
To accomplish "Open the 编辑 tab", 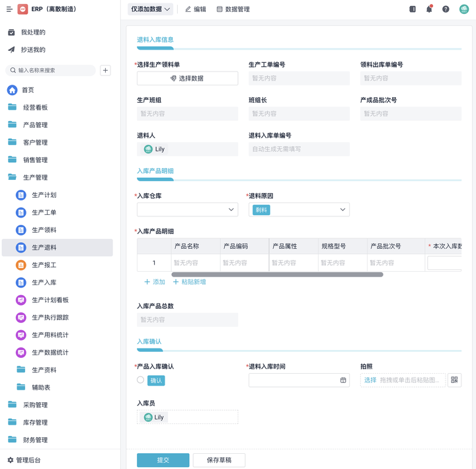I will click(x=196, y=9).
